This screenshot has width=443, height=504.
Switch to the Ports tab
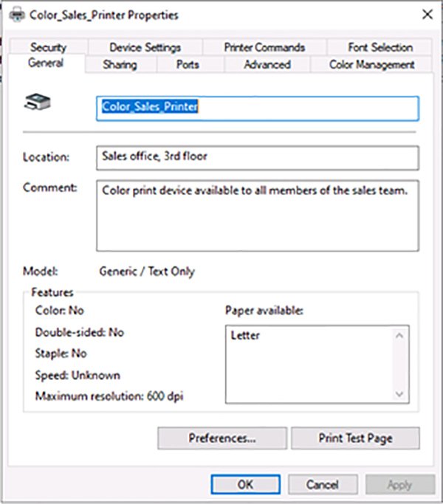coord(188,65)
